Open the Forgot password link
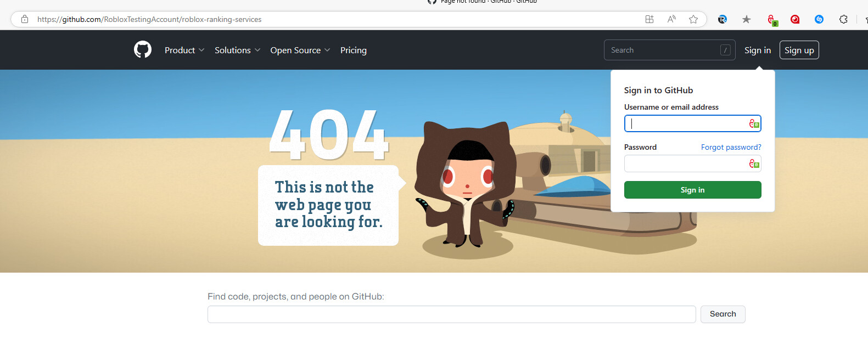 click(731, 147)
